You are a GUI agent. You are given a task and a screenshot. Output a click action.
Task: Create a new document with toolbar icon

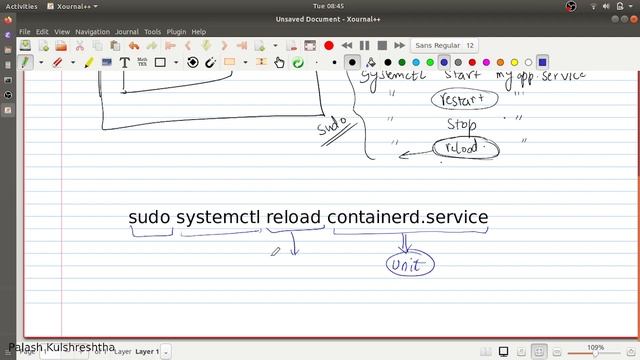coord(44,45)
